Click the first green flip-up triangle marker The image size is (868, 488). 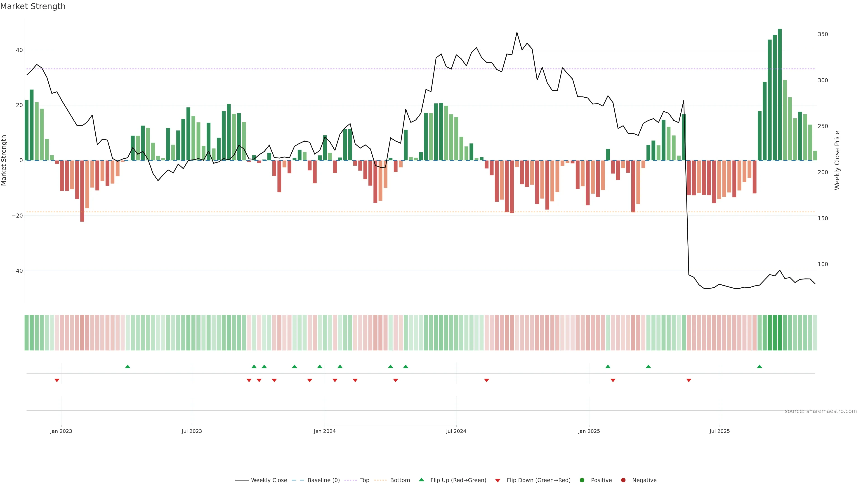coord(127,366)
